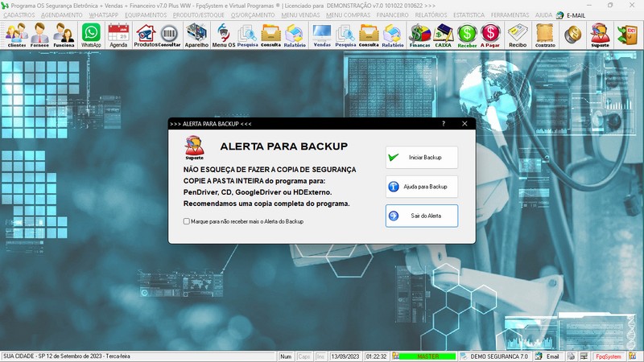Click the Consultar barcode icon
The image size is (644, 362).
169,35
